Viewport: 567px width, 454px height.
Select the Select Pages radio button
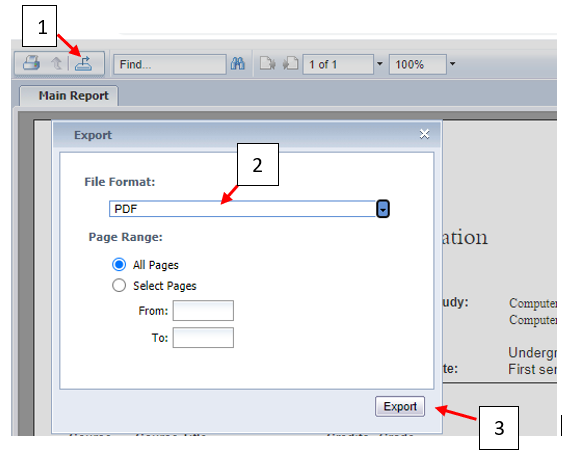coord(119,286)
